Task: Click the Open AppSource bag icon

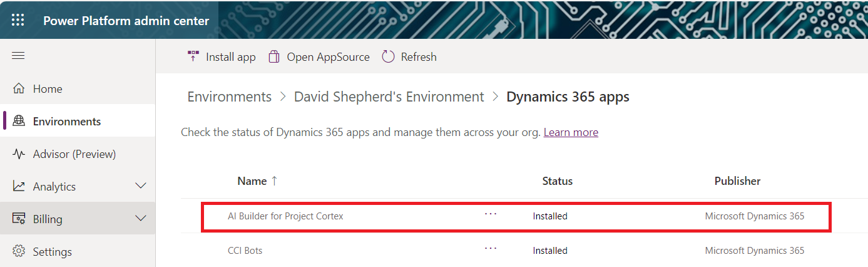Action: click(273, 56)
